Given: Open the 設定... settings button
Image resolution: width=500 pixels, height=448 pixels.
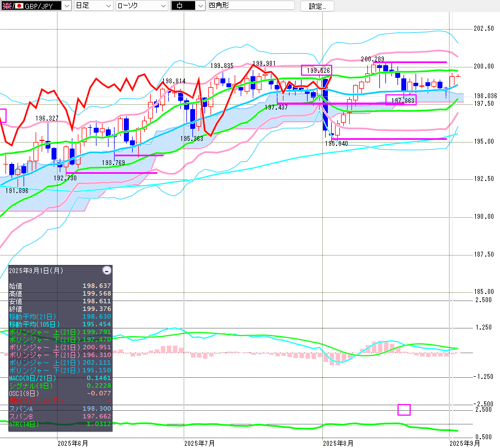Looking at the screenshot, I should [x=317, y=6].
